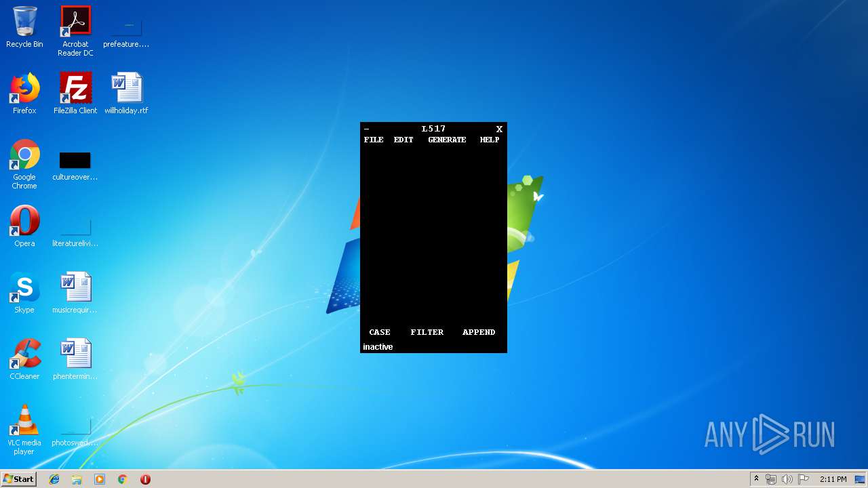
Task: Open the Action Center flag icon
Action: [804, 479]
